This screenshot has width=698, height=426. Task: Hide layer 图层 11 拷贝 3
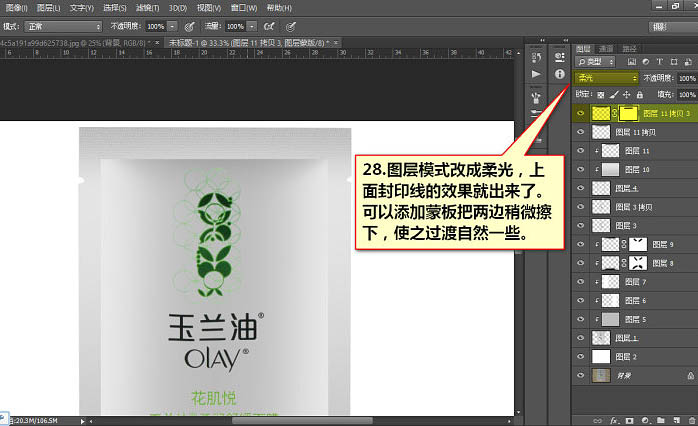(x=580, y=113)
